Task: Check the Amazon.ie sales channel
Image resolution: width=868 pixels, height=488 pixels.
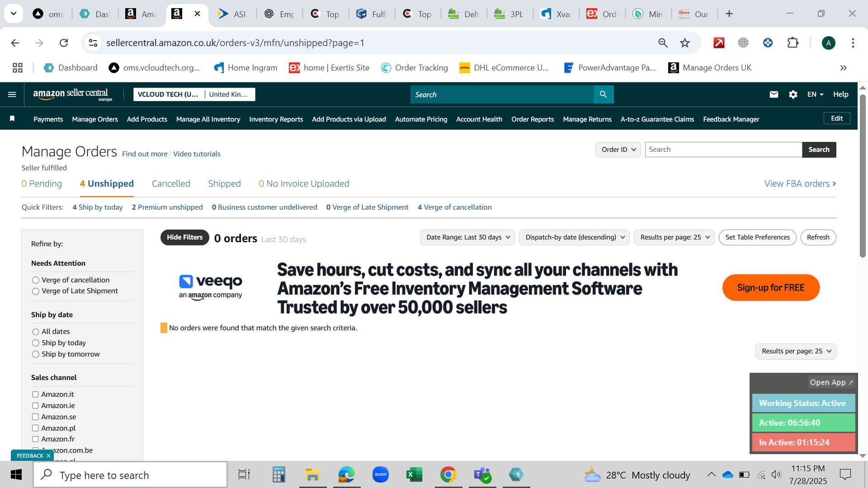Action: [x=35, y=406]
